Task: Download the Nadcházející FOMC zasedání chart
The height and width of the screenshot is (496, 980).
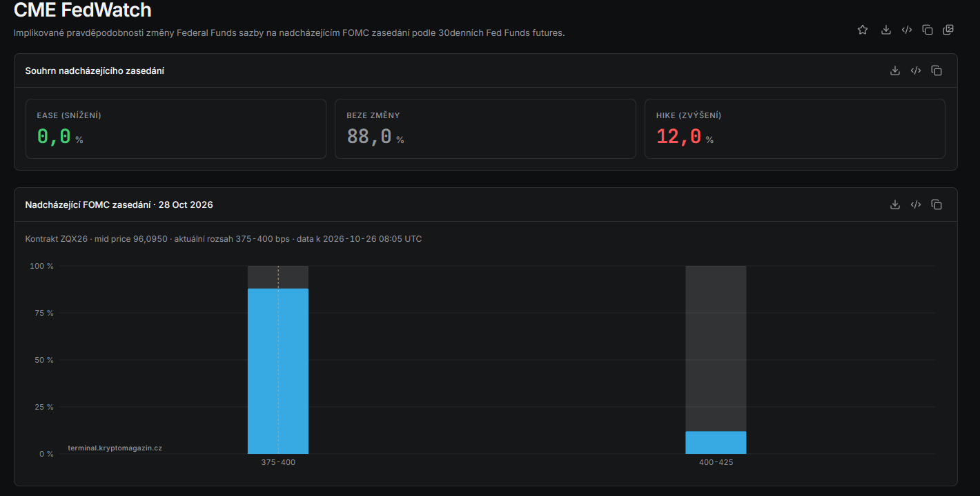Action: (895, 204)
